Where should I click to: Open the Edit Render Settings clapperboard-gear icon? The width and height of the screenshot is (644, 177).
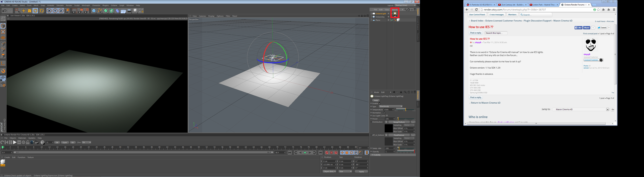coord(86,11)
